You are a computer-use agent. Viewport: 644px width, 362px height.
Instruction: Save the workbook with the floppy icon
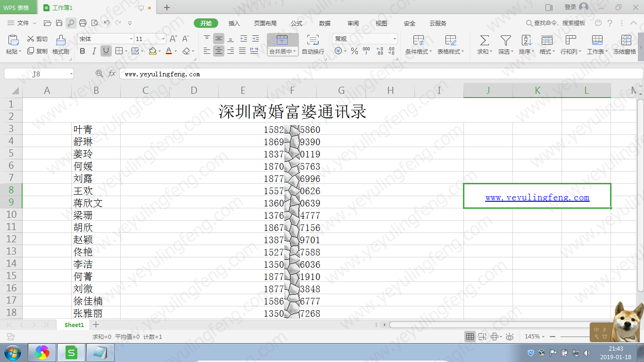[59, 23]
